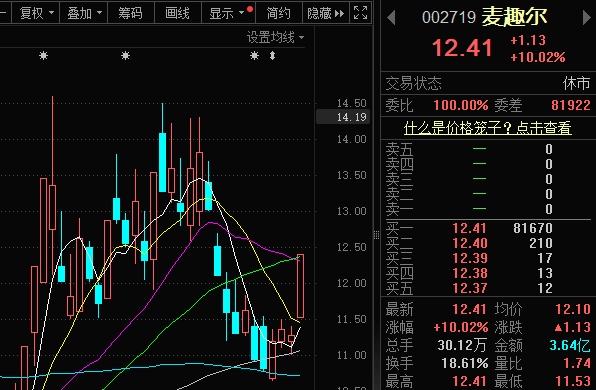The image size is (596, 390).
Task: Open the 复权 dropdown
Action: 36,13
